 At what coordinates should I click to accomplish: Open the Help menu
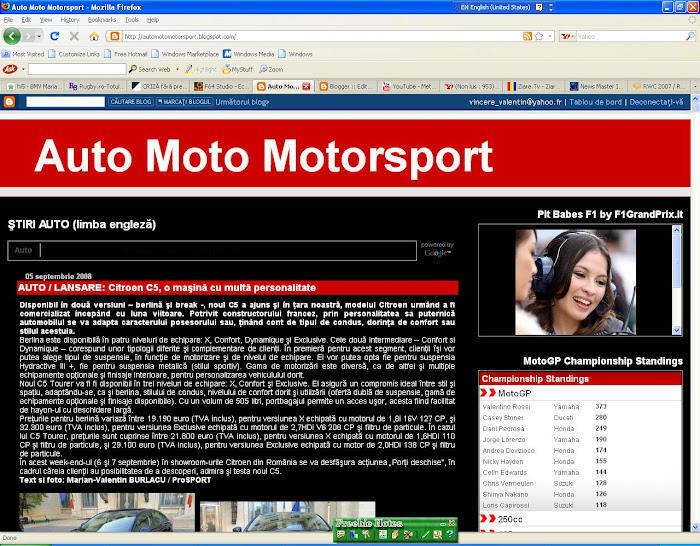(153, 20)
